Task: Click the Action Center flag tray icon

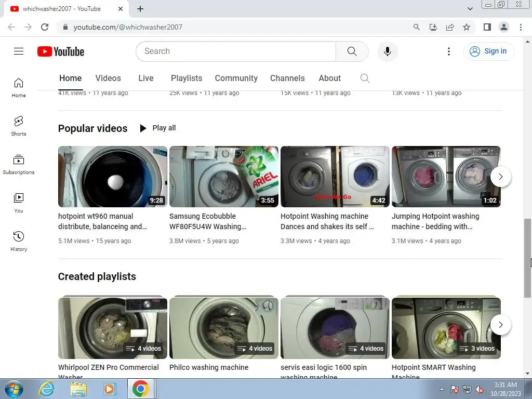Action: point(454,390)
